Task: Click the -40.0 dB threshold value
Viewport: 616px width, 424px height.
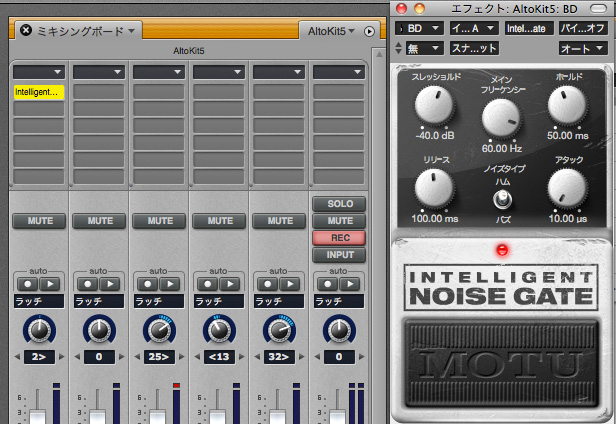Action: point(434,136)
